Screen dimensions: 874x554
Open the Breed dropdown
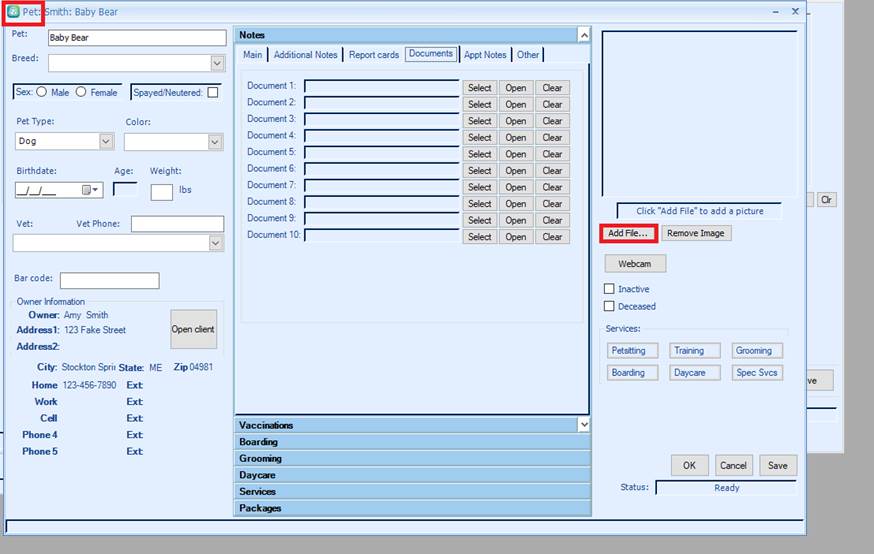click(x=217, y=63)
